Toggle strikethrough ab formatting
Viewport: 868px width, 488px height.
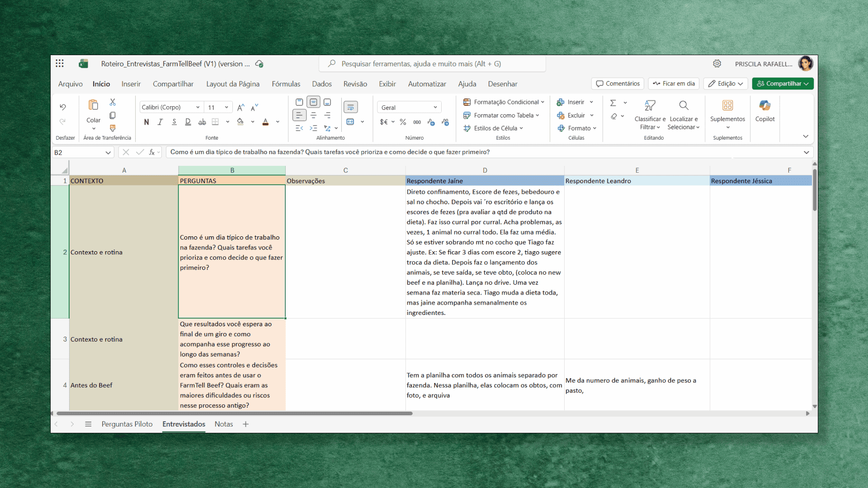tap(202, 122)
